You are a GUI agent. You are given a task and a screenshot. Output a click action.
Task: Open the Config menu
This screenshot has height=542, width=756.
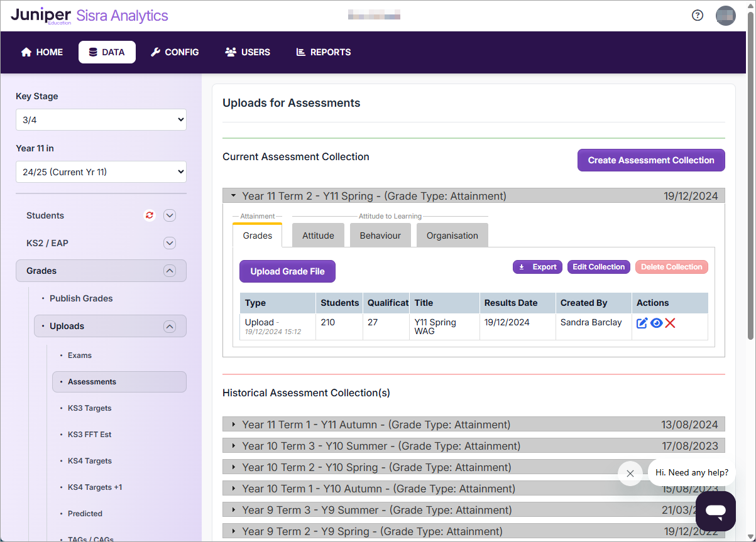tap(175, 52)
